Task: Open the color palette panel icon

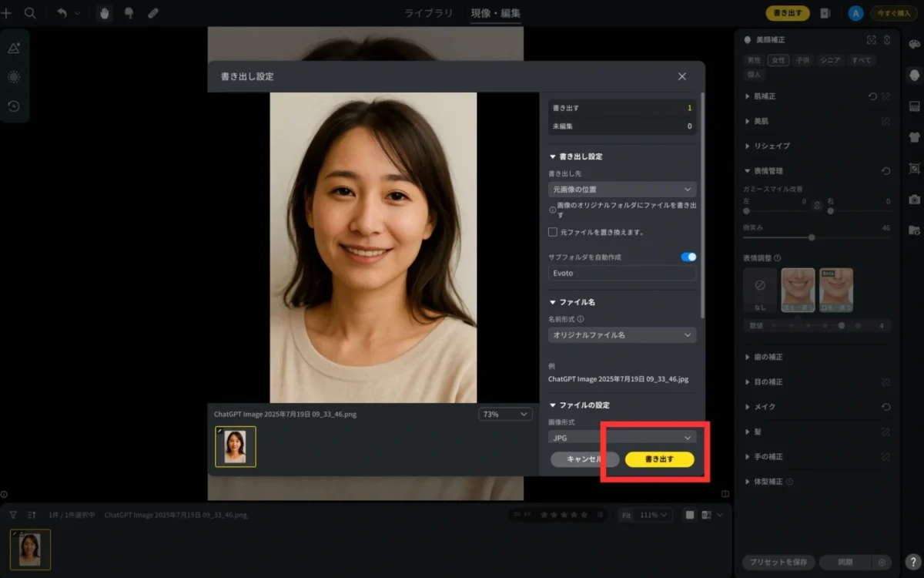Action: click(915, 44)
